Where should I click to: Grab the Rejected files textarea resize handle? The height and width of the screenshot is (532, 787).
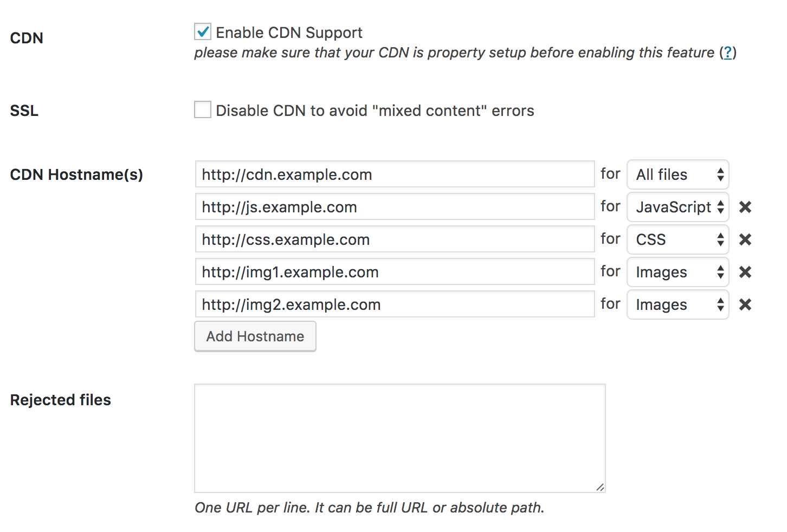point(600,487)
